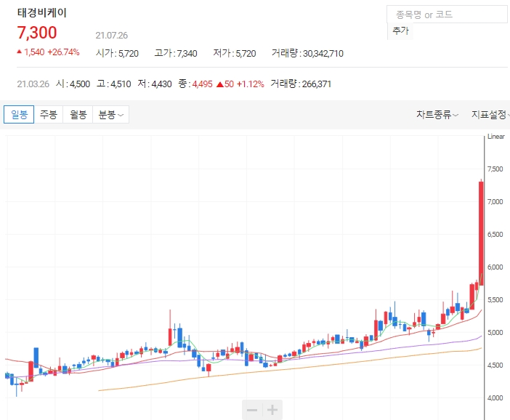The image size is (510, 420).
Task: Open the 지표설정 indicator settings dropdown
Action: (x=490, y=115)
